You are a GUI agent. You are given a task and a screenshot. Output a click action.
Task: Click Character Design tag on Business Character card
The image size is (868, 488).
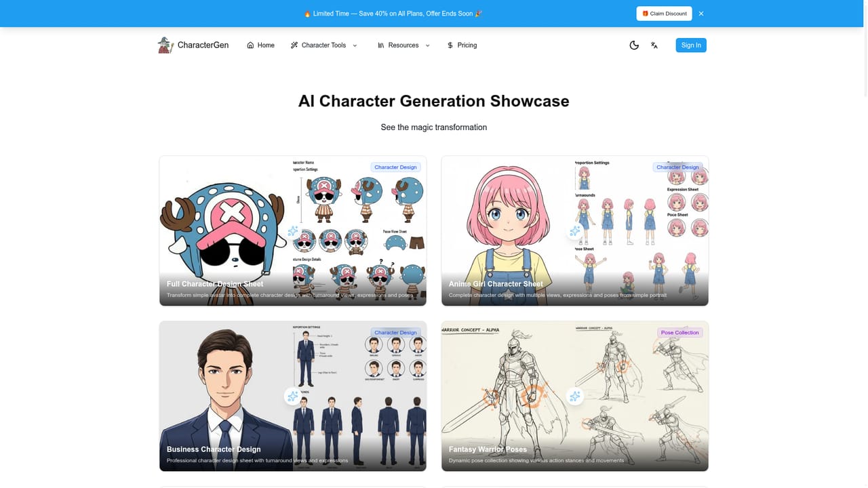point(396,333)
